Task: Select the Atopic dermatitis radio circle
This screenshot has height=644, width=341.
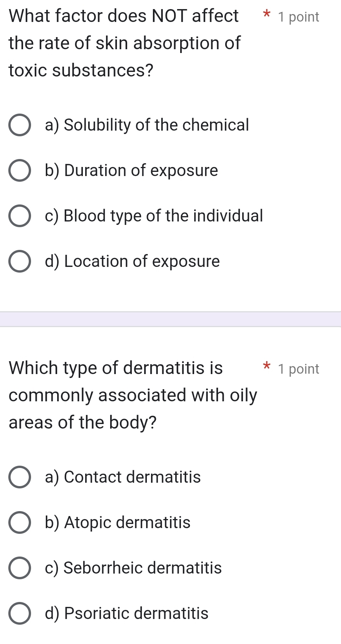Action: 19,522
